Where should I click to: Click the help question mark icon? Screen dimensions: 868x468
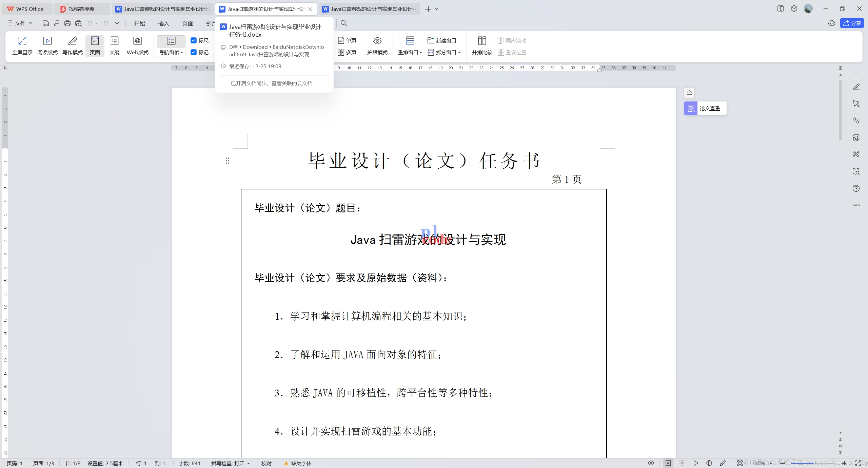click(x=856, y=188)
